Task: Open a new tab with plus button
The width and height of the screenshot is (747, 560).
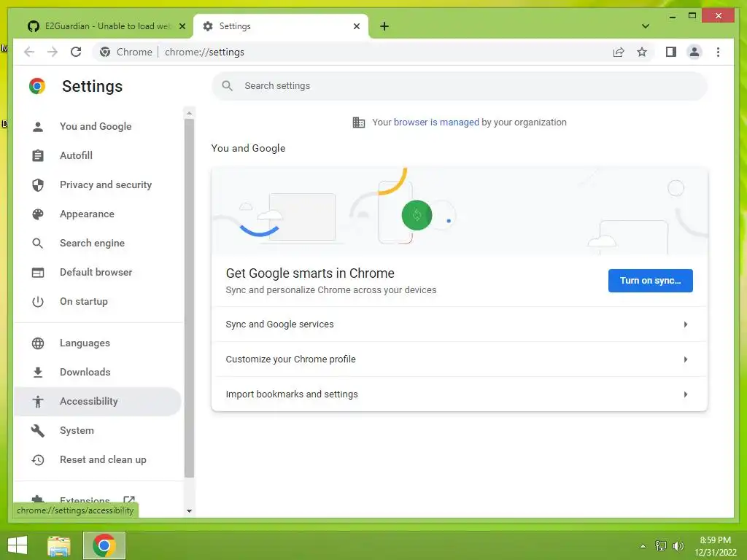Action: [384, 26]
